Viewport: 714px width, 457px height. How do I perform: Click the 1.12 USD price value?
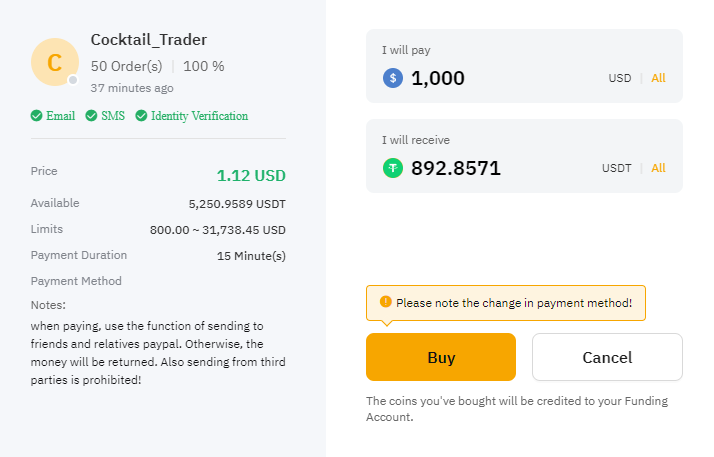click(251, 176)
